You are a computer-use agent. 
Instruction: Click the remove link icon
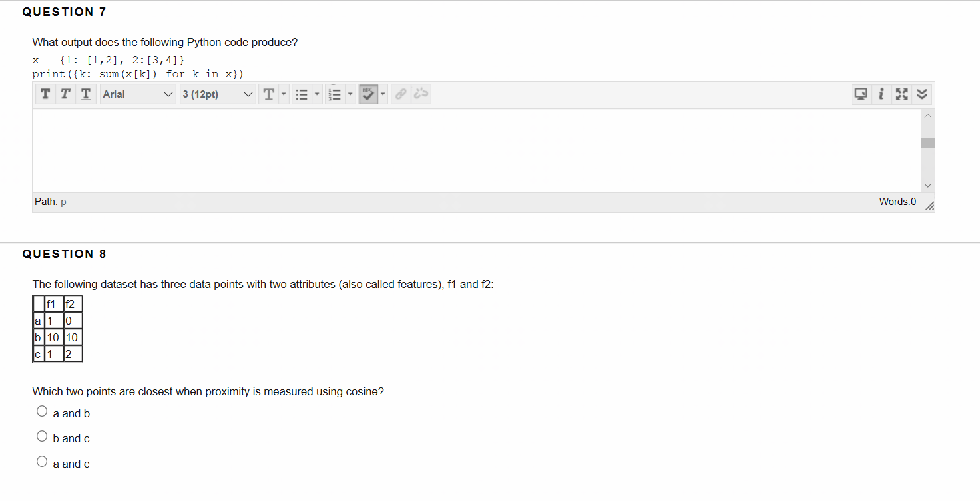tap(421, 94)
